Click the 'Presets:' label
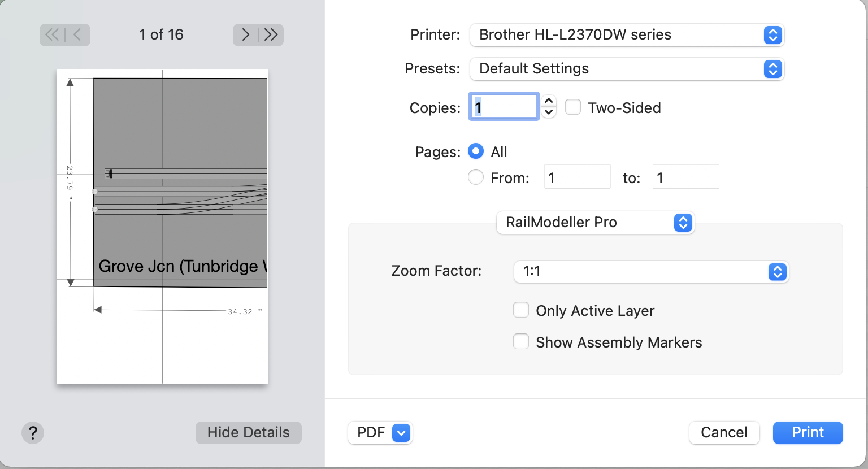868x469 pixels. point(432,69)
